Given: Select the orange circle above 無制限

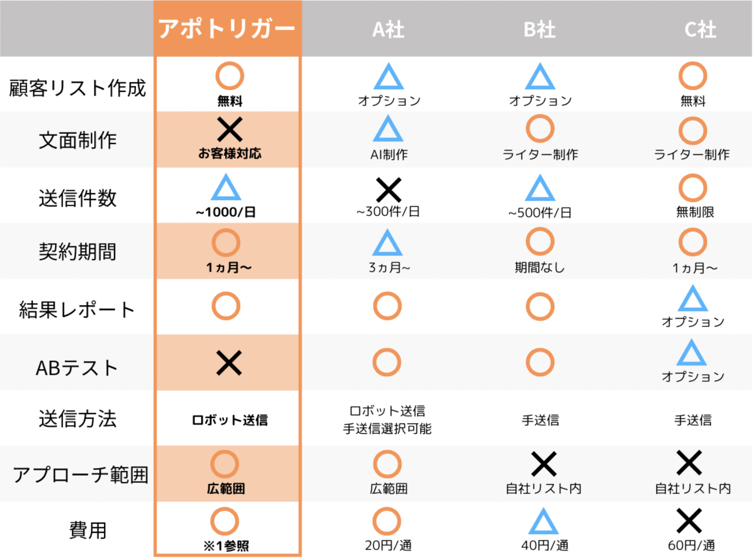Looking at the screenshot, I should (x=692, y=188).
